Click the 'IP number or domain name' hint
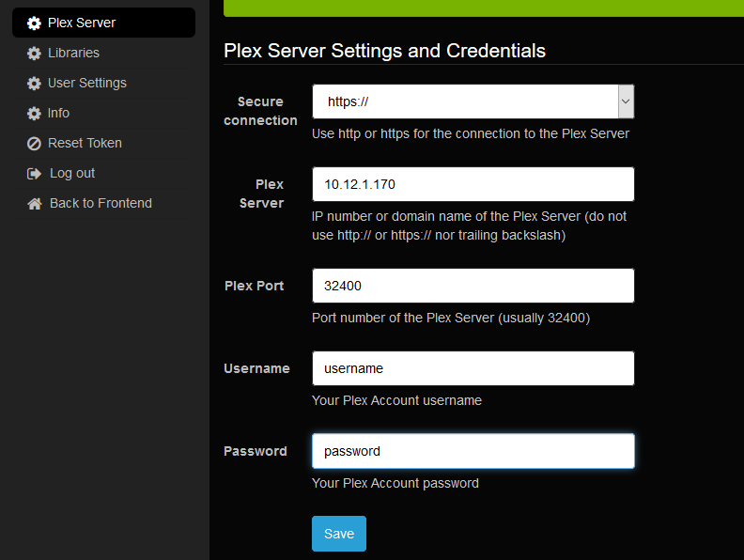Screen dimensions: 744x560 (470, 226)
